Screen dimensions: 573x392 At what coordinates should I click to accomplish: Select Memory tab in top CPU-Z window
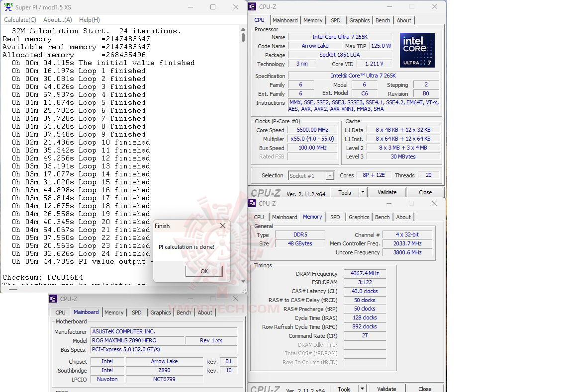click(x=313, y=20)
